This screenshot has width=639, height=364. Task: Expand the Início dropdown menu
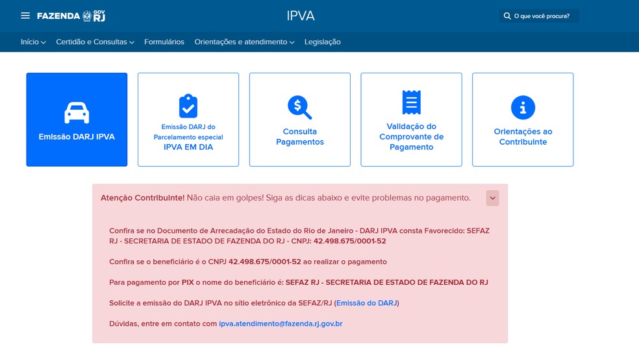click(33, 42)
